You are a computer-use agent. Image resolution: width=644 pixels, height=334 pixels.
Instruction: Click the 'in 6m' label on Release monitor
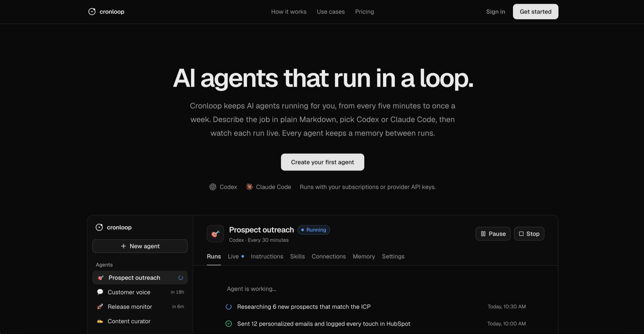178,307
